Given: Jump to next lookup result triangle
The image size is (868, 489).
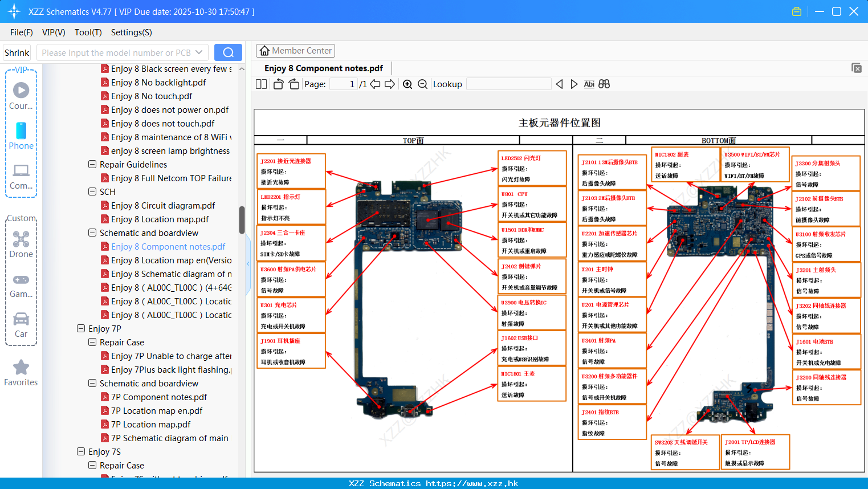Looking at the screenshot, I should [x=574, y=84].
